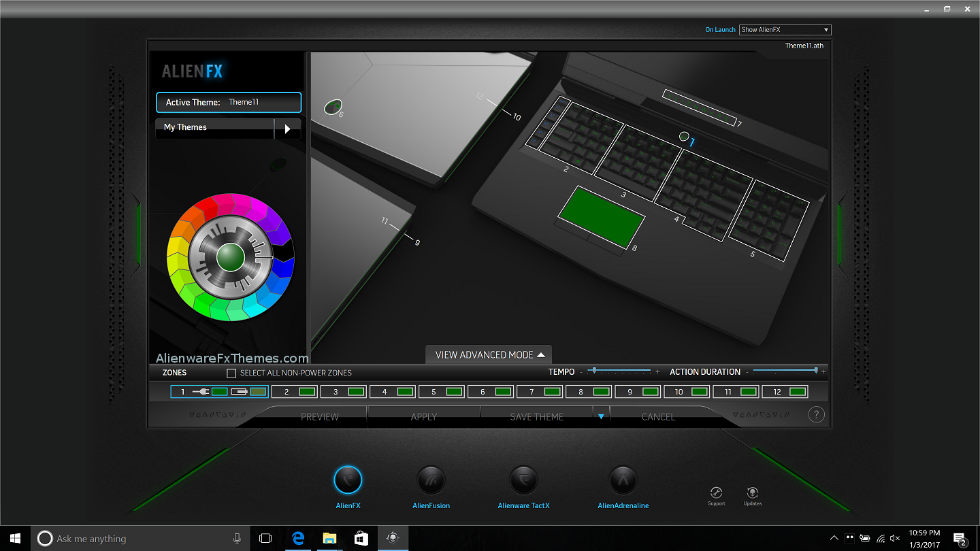The width and height of the screenshot is (980, 551).
Task: Click zone 10 color swatch in zones bar
Action: click(x=699, y=392)
